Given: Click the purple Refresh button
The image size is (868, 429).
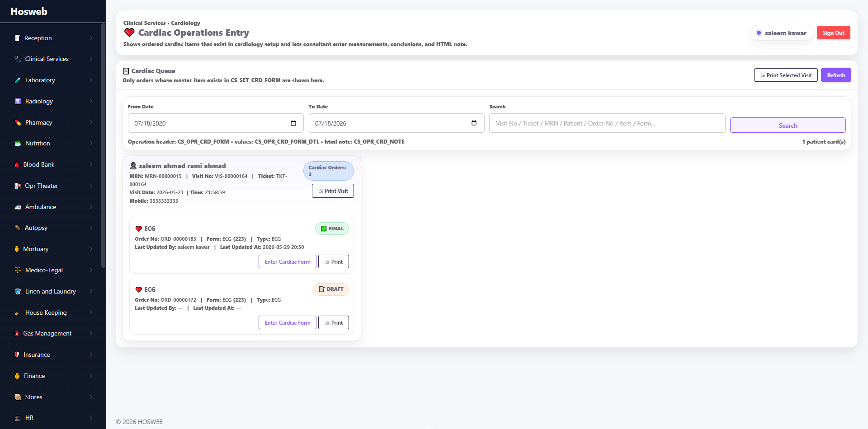Looking at the screenshot, I should point(836,75).
